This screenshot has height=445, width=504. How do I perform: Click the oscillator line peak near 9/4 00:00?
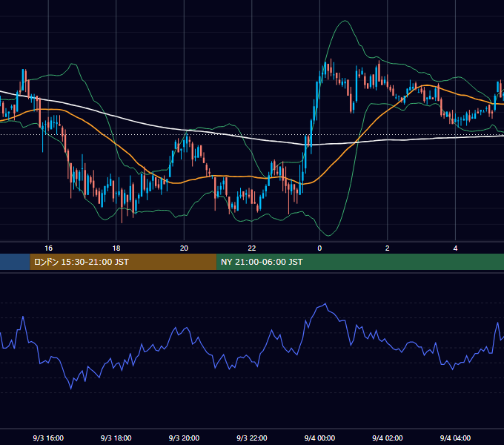[325, 303]
